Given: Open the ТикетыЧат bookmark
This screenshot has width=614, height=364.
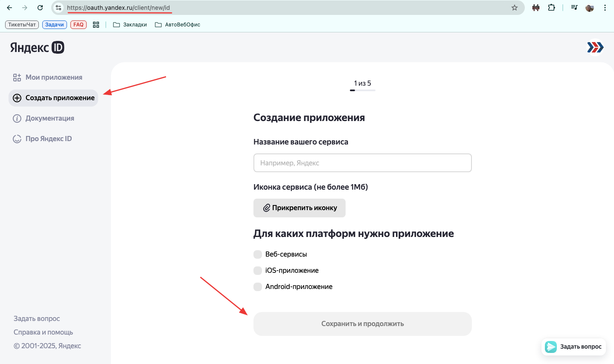Looking at the screenshot, I should point(22,25).
